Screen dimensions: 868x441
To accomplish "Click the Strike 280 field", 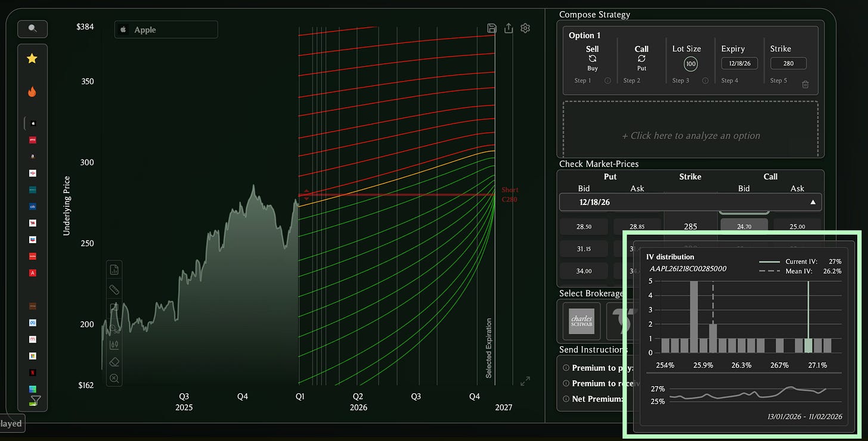I will (x=788, y=63).
